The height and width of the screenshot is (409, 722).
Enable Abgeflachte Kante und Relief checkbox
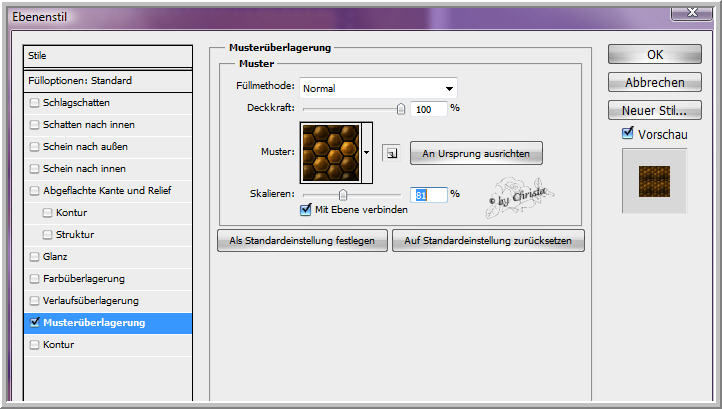34,191
